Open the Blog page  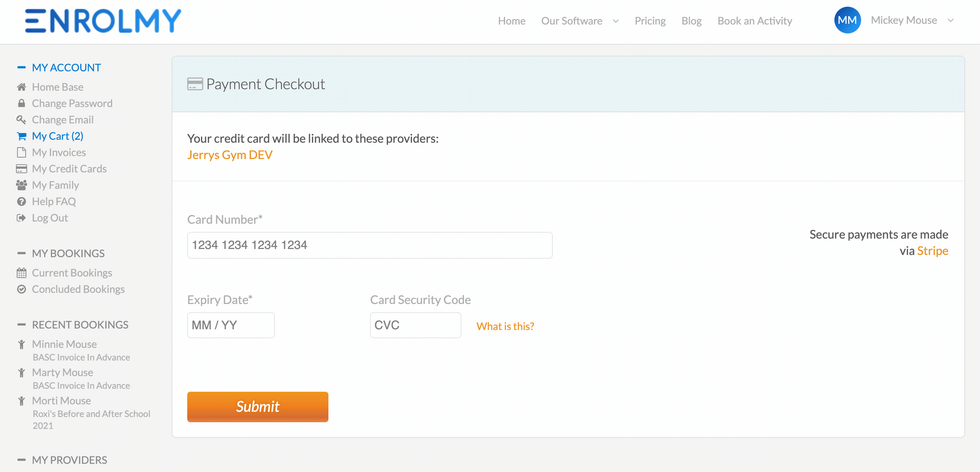tap(691, 21)
